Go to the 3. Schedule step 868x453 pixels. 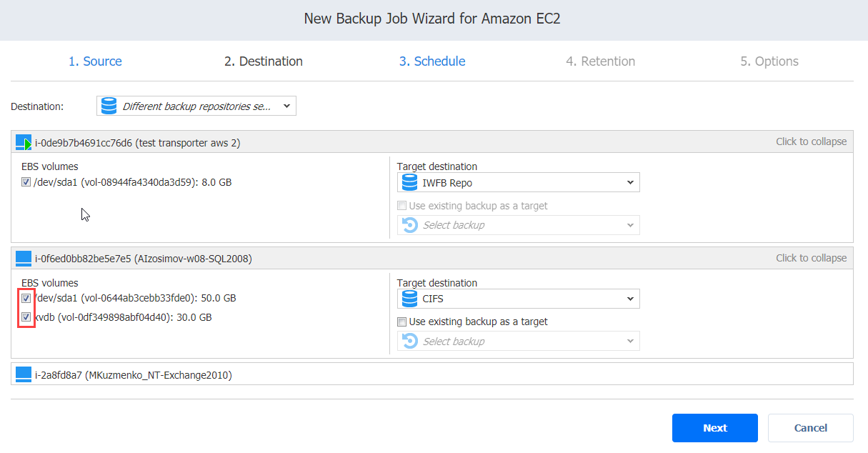coord(432,61)
